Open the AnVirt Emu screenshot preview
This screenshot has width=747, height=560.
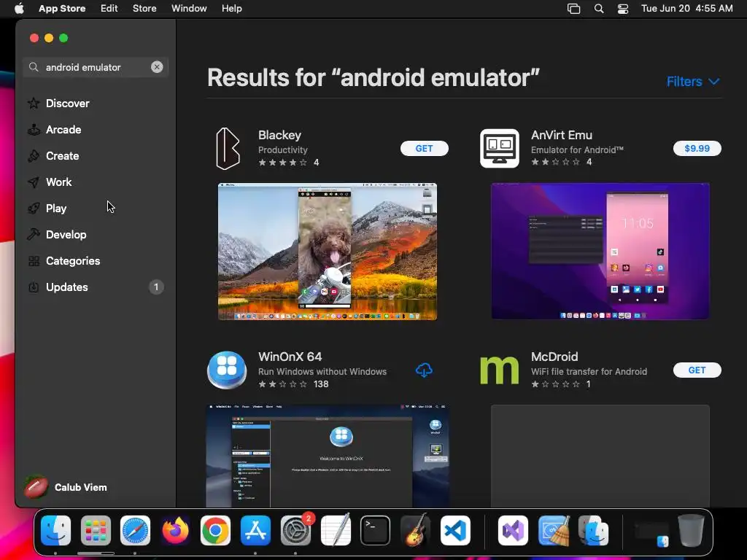tap(600, 252)
